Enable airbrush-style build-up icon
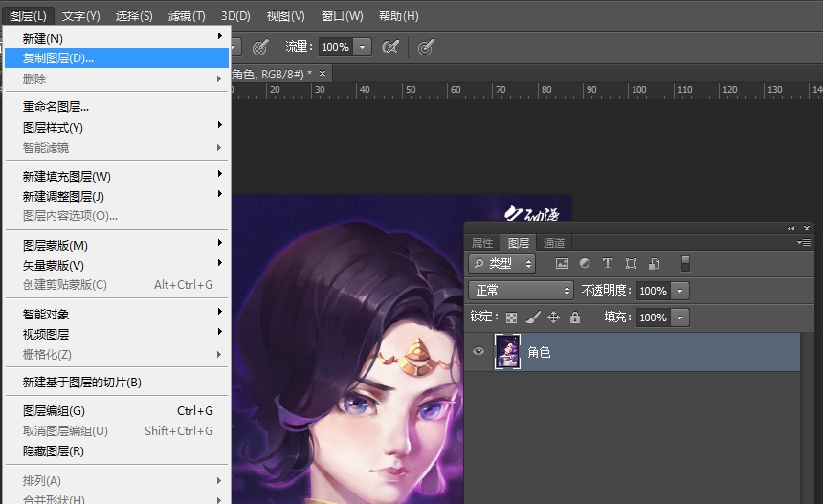The width and height of the screenshot is (823, 504). [x=390, y=47]
